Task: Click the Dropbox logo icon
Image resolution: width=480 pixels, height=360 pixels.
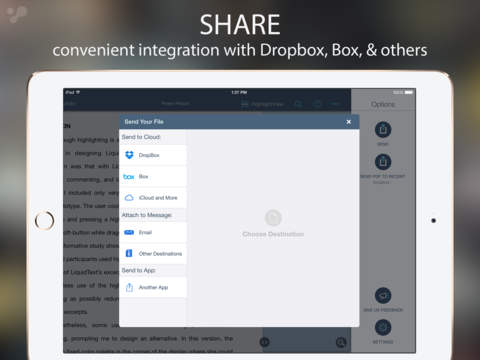Action: point(129,155)
